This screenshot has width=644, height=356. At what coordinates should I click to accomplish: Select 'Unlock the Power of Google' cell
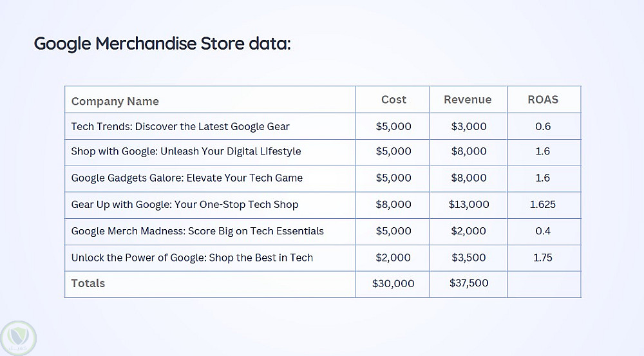click(192, 258)
